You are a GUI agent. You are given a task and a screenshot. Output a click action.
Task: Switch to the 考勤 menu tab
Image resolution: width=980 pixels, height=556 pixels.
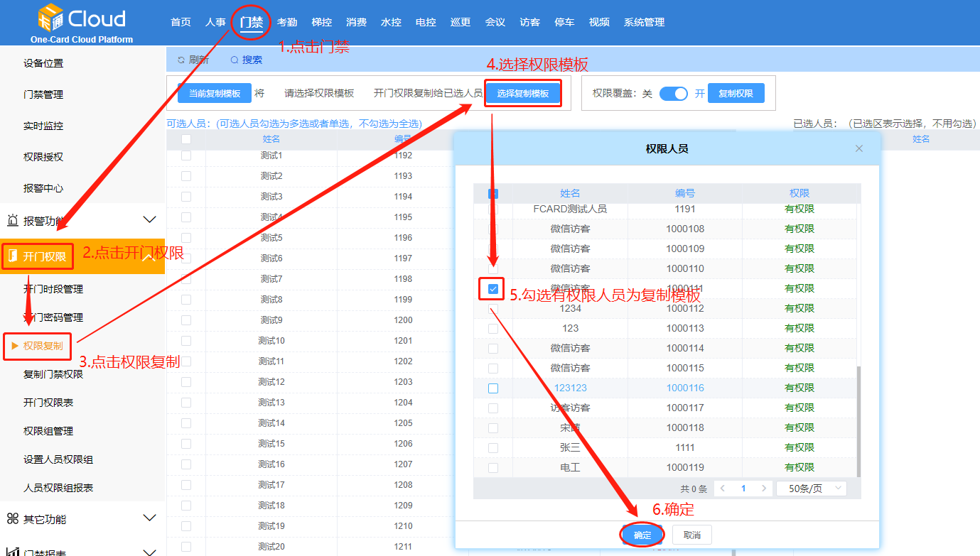click(287, 22)
